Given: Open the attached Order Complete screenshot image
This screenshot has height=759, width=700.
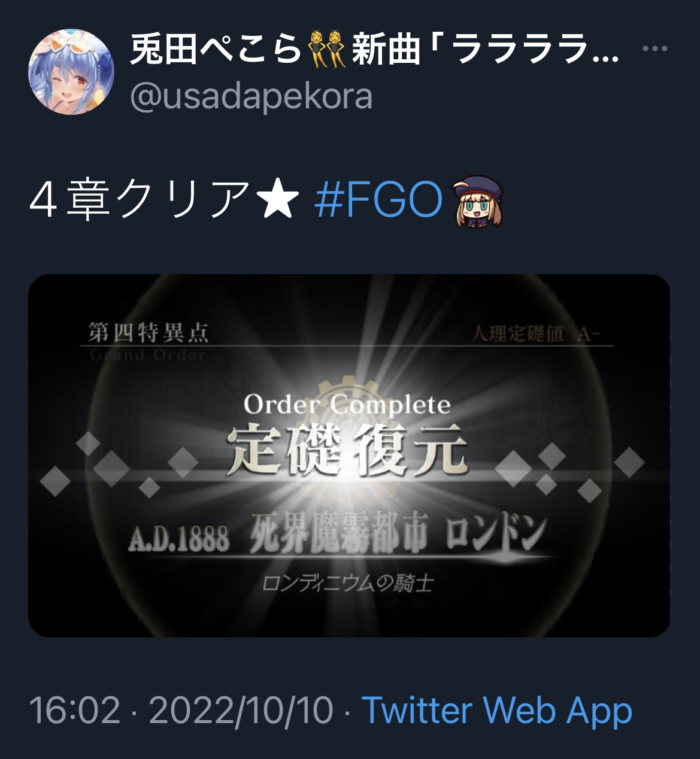Looking at the screenshot, I should [x=349, y=456].
